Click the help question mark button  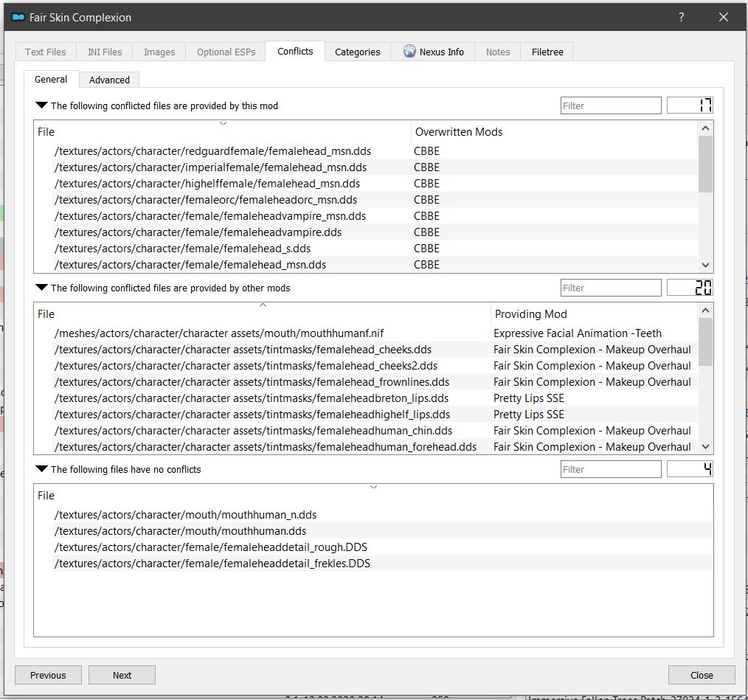coord(681,17)
